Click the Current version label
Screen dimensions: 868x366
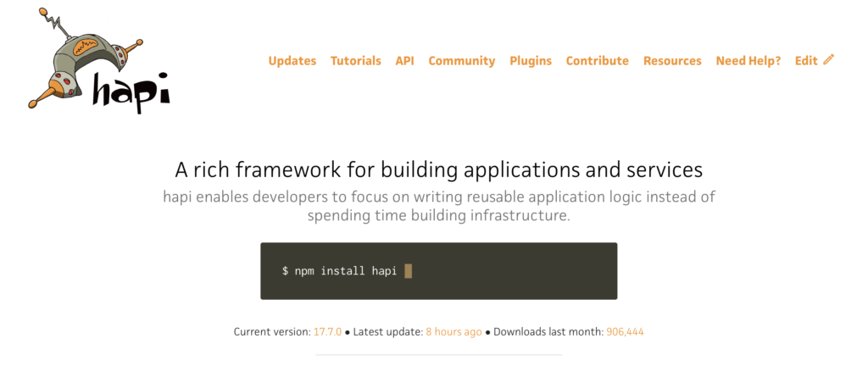(272, 332)
